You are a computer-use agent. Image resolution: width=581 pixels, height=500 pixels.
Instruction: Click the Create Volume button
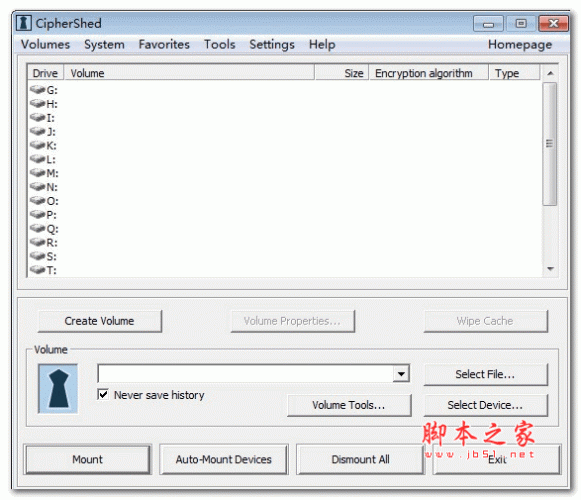100,321
